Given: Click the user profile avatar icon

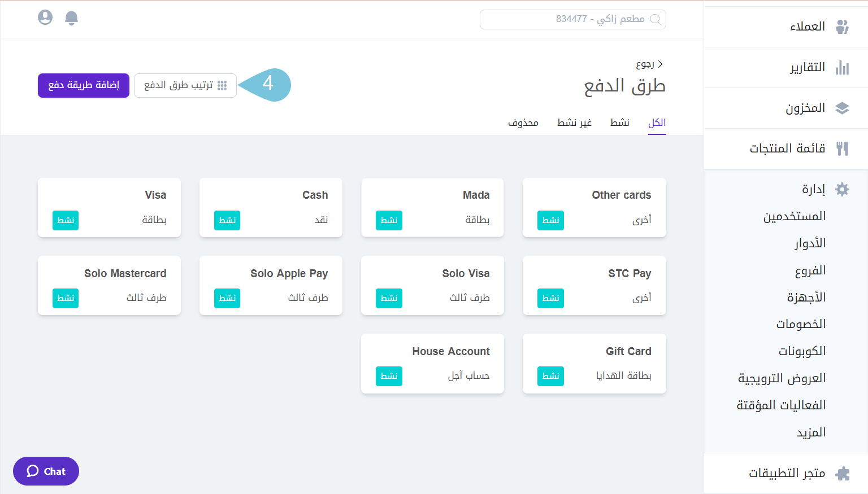Looking at the screenshot, I should [x=45, y=18].
